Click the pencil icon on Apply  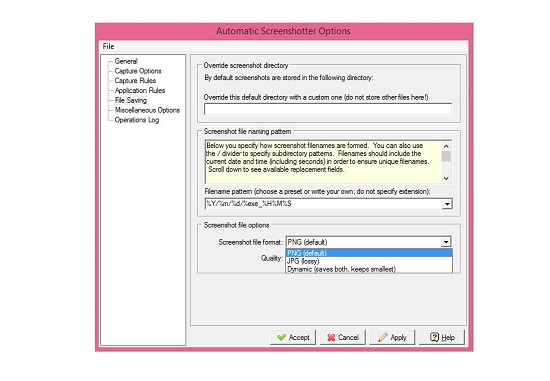coord(383,337)
